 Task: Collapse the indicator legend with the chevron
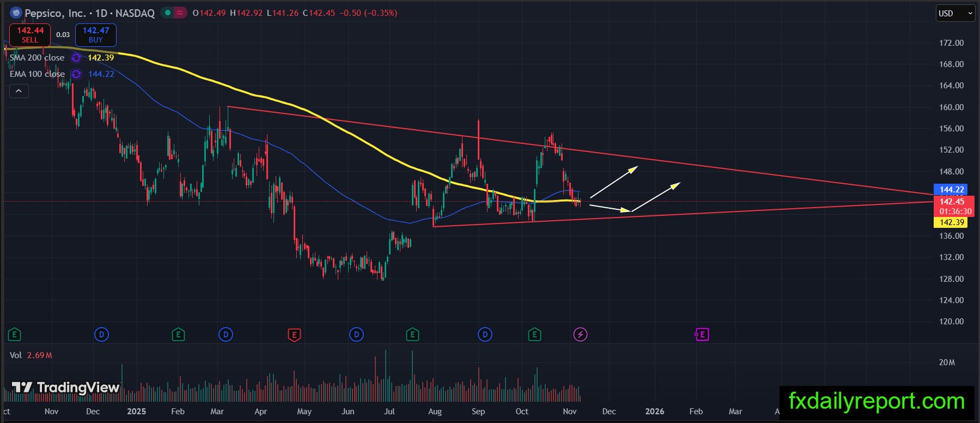coord(19,91)
